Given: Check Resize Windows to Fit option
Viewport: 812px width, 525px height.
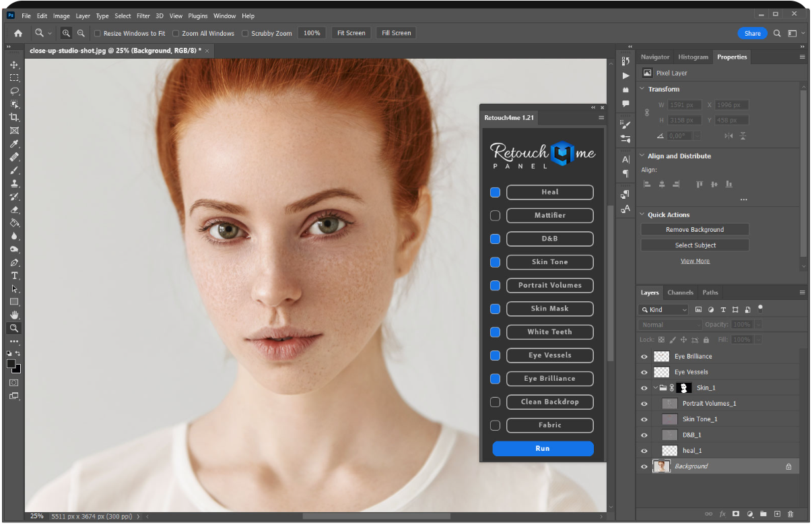Looking at the screenshot, I should [98, 33].
